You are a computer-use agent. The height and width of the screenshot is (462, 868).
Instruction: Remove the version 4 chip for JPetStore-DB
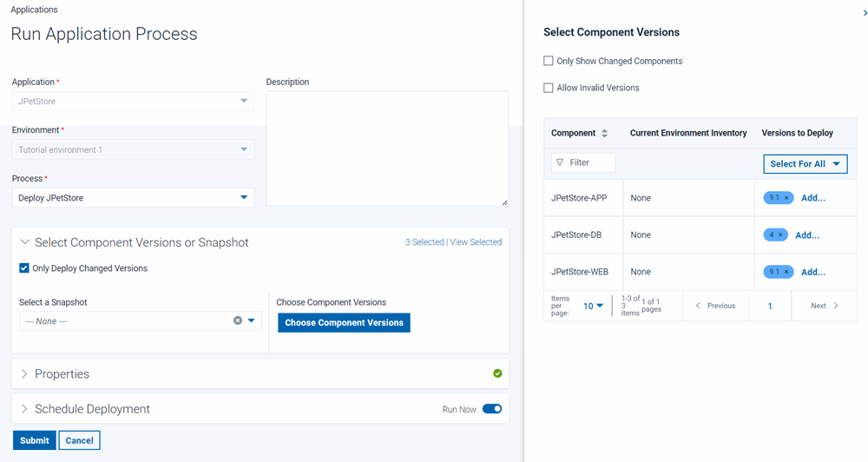pos(780,235)
